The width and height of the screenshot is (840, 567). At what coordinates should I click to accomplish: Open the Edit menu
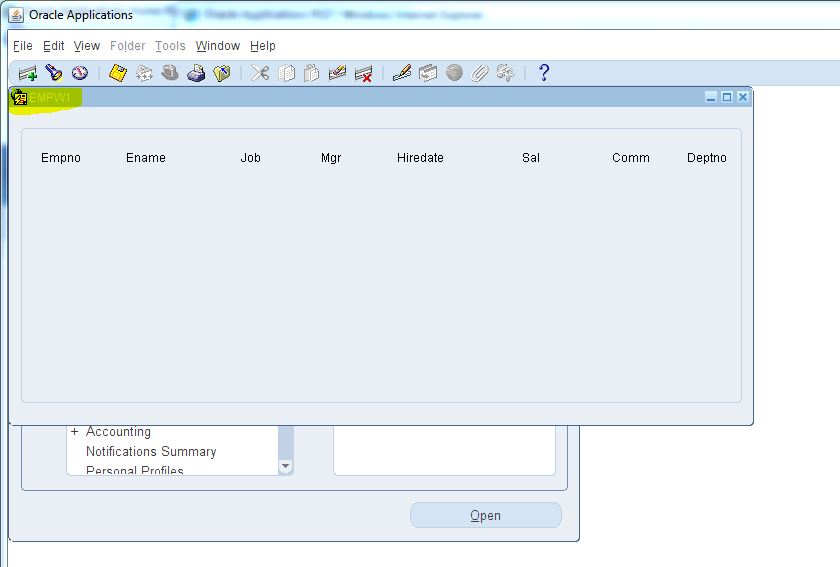tap(54, 46)
